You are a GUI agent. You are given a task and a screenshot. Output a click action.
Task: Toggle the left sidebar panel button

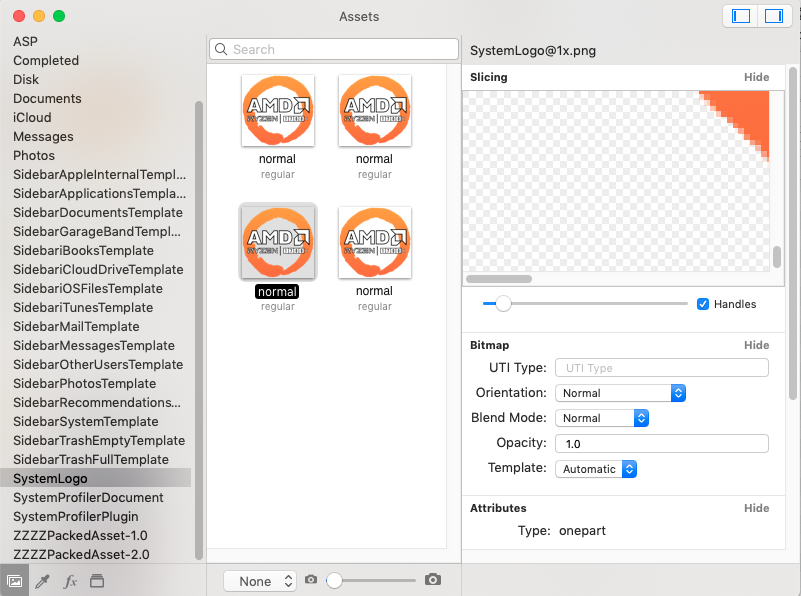pos(741,16)
